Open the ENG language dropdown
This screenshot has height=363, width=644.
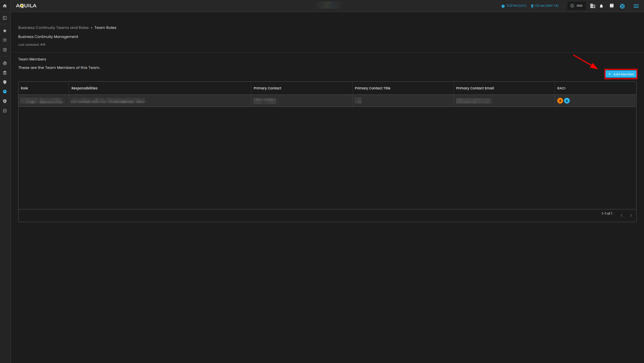[x=576, y=6]
